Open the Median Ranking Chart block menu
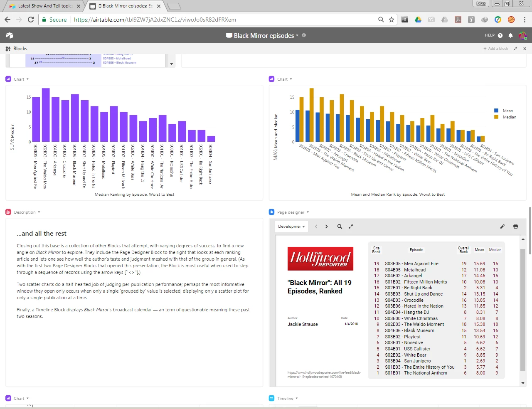This screenshot has height=409, width=532. coord(27,79)
